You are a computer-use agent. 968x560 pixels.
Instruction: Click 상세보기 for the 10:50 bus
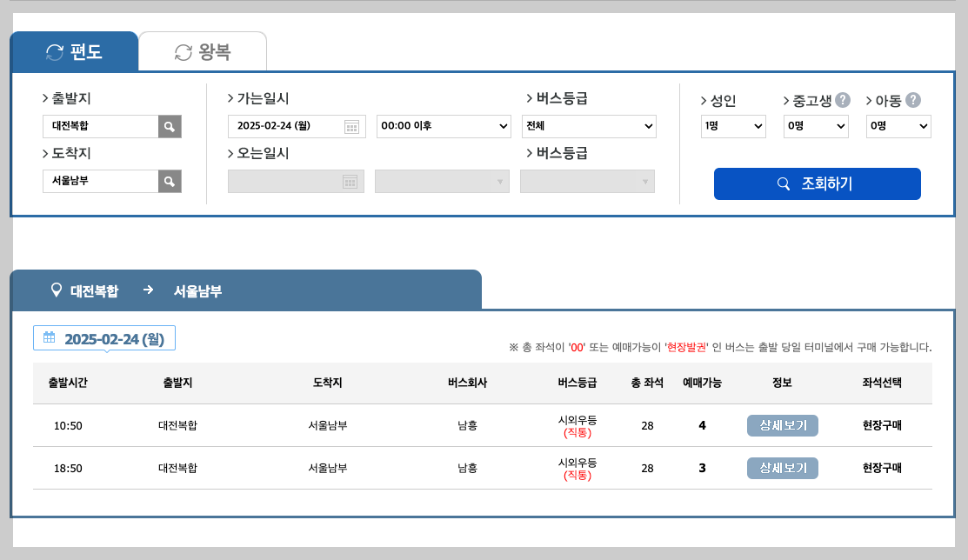pos(782,425)
